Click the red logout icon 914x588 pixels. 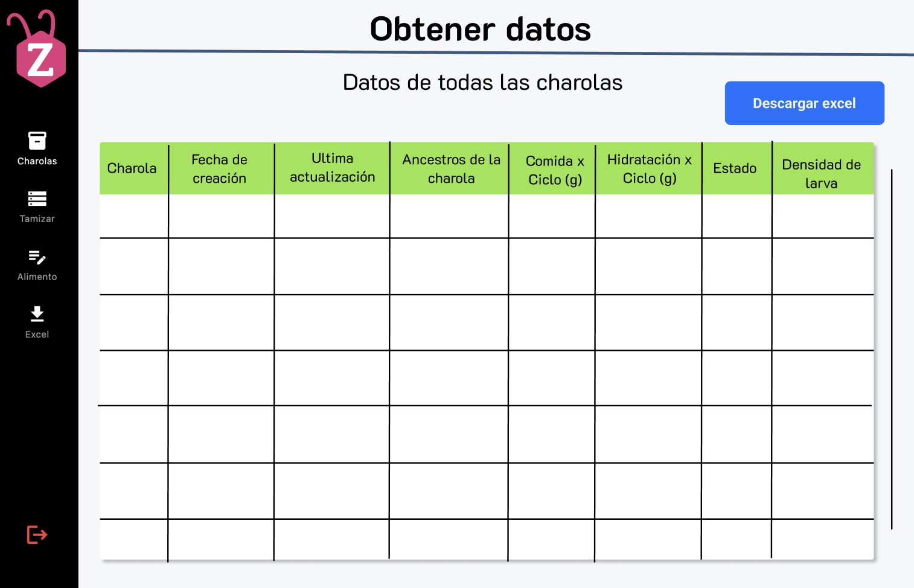point(37,535)
